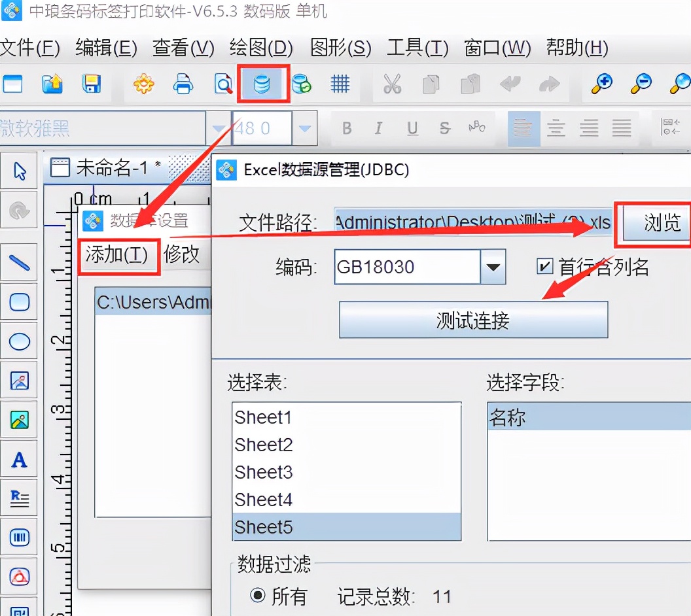The width and height of the screenshot is (691, 616).
Task: Open the font family dropdown
Action: (219, 128)
